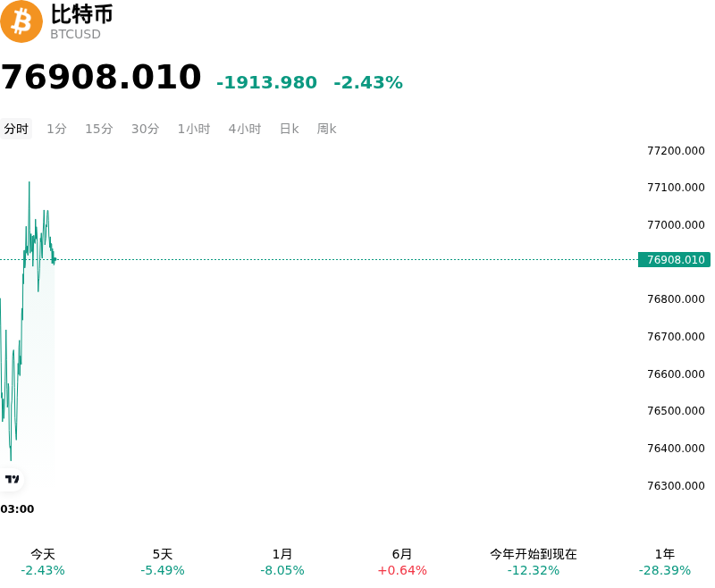Switch to the 15分 interval tab
Screen dimensions: 715x588
click(x=99, y=129)
